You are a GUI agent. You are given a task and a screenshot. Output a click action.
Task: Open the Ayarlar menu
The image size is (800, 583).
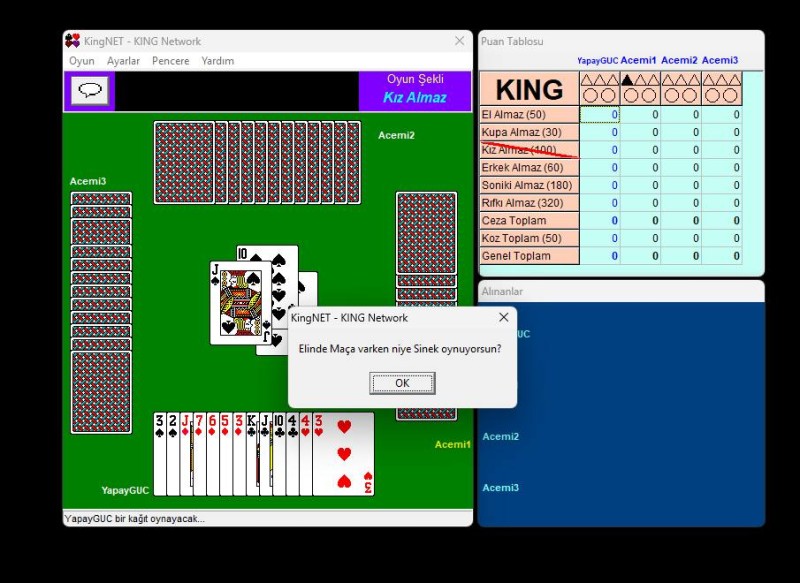click(123, 61)
